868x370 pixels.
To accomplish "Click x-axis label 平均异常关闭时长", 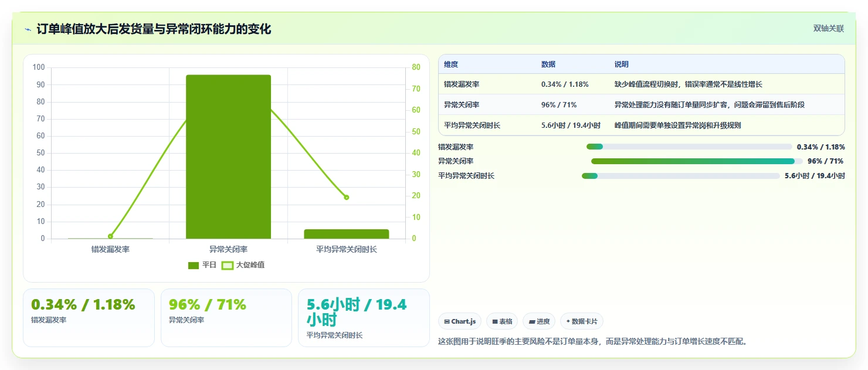I will [x=346, y=249].
